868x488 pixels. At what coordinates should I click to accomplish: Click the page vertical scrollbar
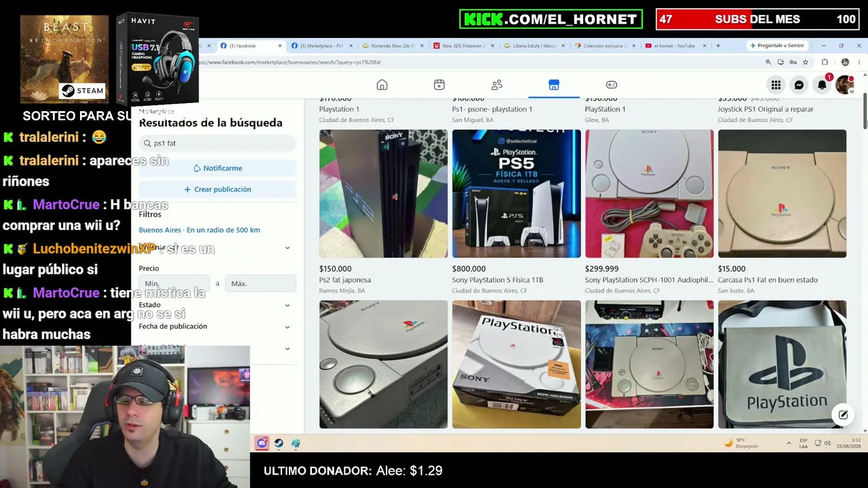click(x=865, y=112)
